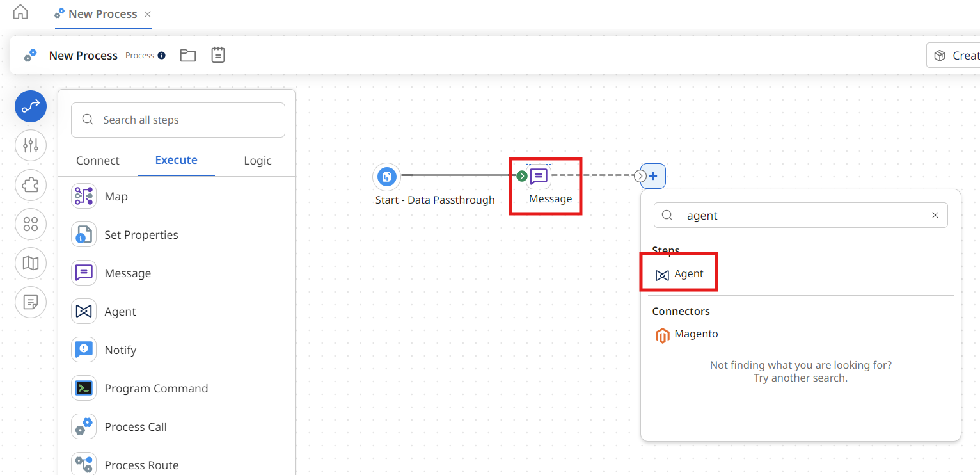Open the sliders settings sidebar icon

pos(31,145)
